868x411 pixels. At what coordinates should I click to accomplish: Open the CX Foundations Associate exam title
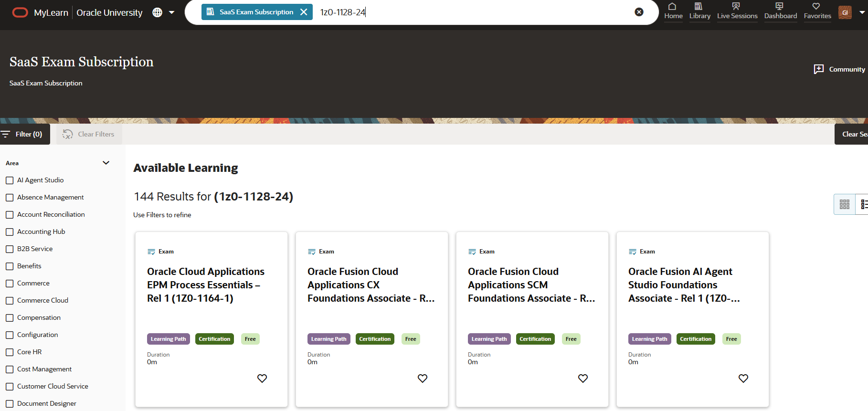coord(371,285)
